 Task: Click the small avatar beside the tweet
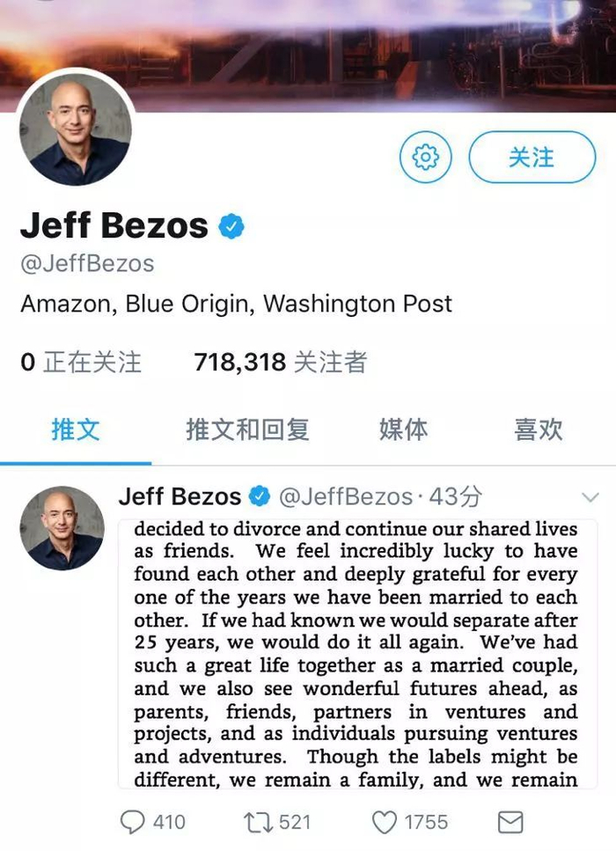pyautogui.click(x=62, y=528)
